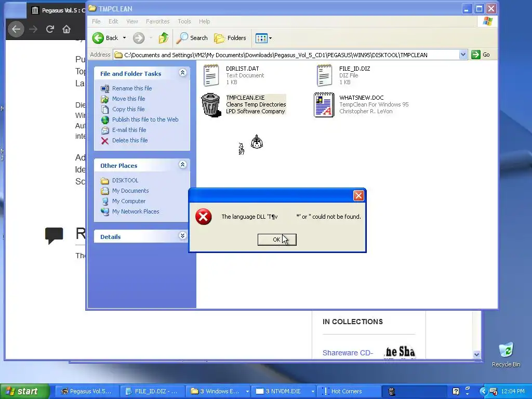Image resolution: width=532 pixels, height=399 pixels.
Task: Click the Up folder toolbar icon
Action: (x=164, y=38)
